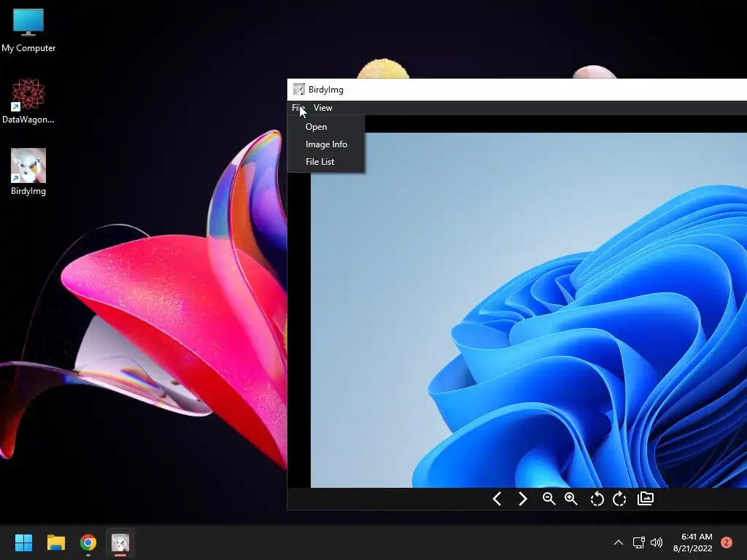The width and height of the screenshot is (747, 560).
Task: Launch Chrome from taskbar
Action: (88, 542)
